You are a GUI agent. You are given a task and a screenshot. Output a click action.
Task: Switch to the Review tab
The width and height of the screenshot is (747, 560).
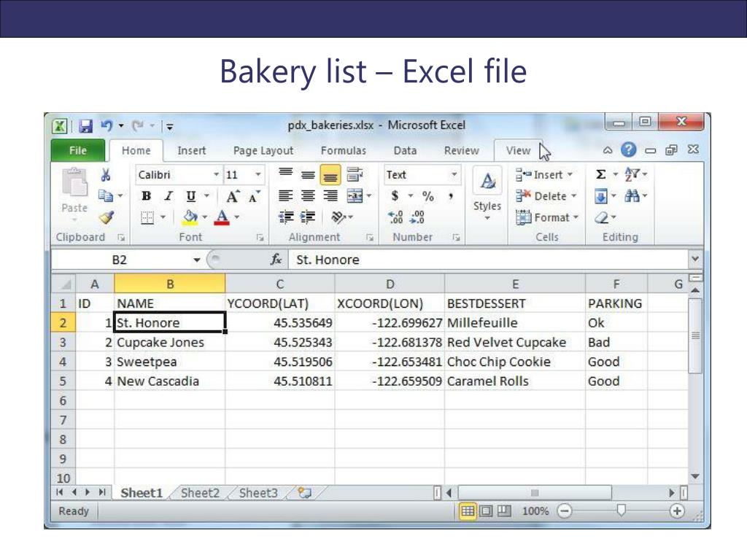pos(461,150)
